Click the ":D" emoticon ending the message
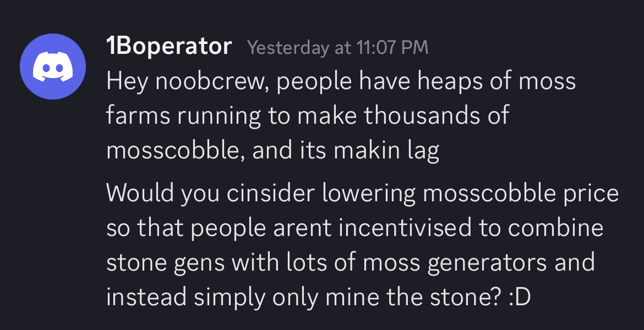Image resolution: width=644 pixels, height=330 pixels. click(520, 298)
